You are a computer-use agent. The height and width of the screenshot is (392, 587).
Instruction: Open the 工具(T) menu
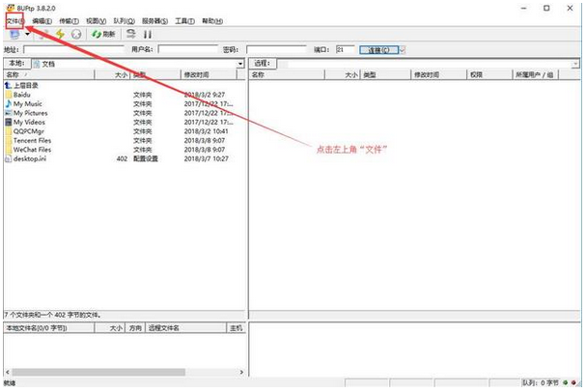coord(184,21)
